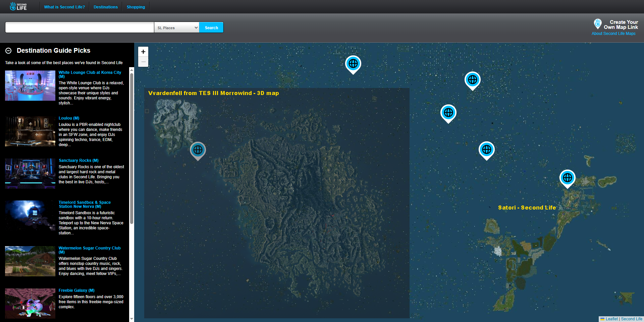Viewport: 644px width, 322px height.
Task: Click the Create Your Own Map Link
Action: pos(621,25)
